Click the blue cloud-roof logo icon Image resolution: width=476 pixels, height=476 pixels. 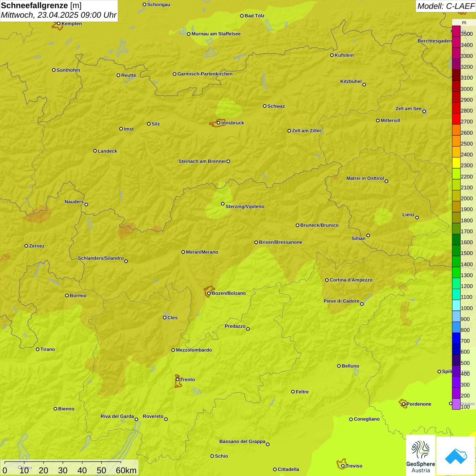[x=456, y=456]
